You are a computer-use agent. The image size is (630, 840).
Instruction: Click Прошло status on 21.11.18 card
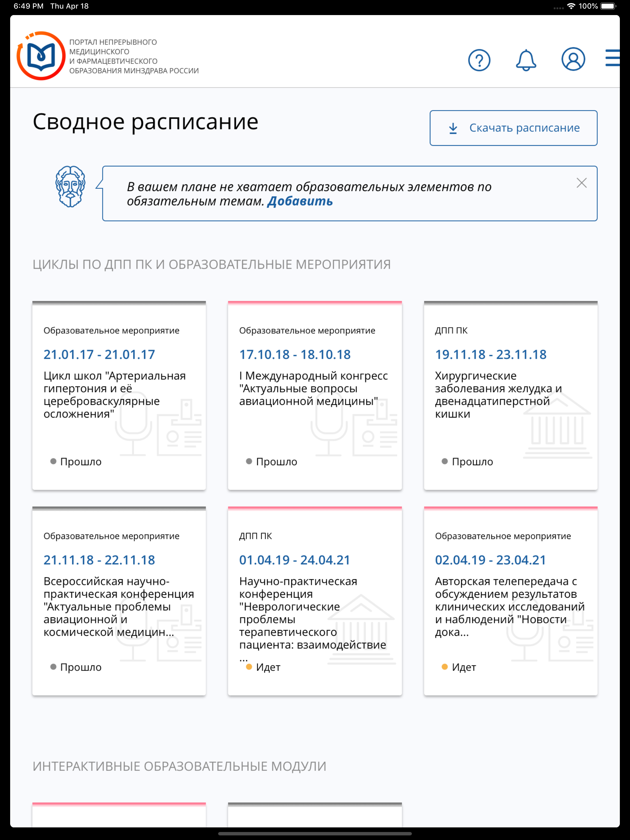coord(76,667)
